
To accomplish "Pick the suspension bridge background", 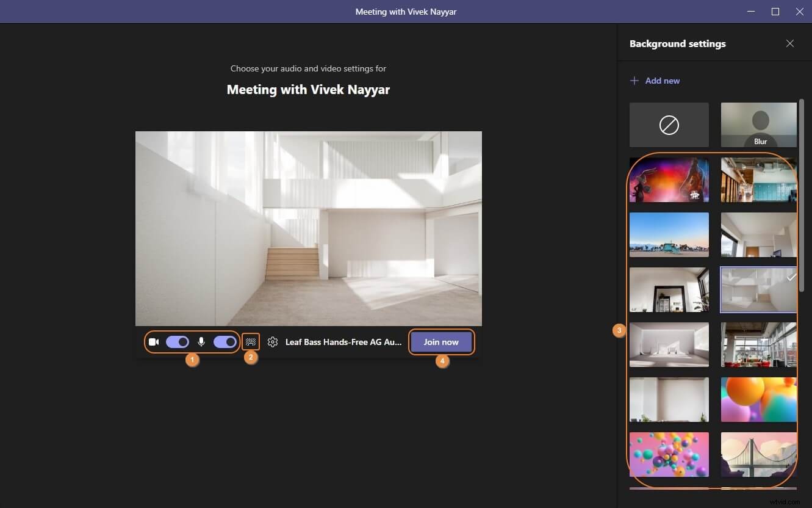I will coord(758,454).
